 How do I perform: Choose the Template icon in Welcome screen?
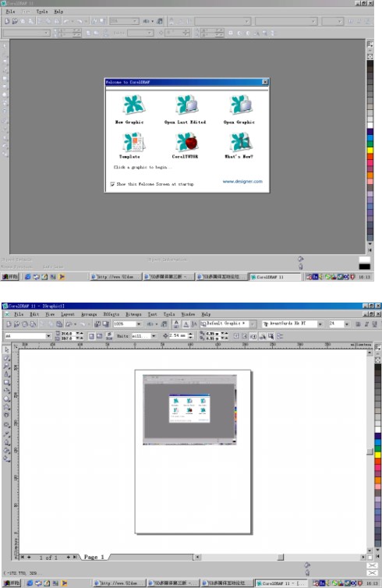(x=133, y=142)
